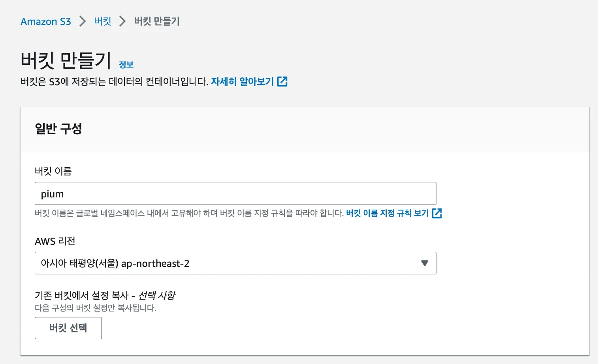
Task: Click the 다음 구성의 버킷 설정만 복사됩니다 description
Action: [x=96, y=308]
